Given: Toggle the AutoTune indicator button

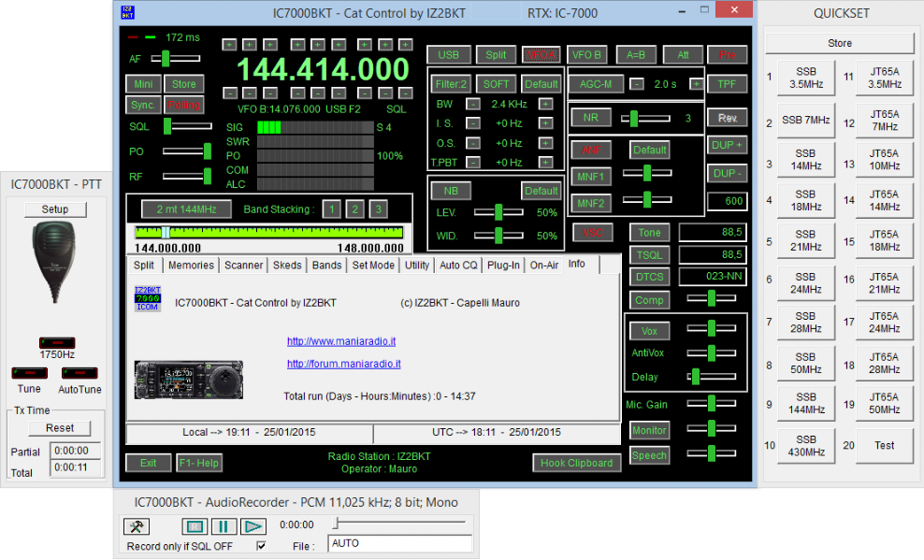Looking at the screenshot, I should pos(79,373).
